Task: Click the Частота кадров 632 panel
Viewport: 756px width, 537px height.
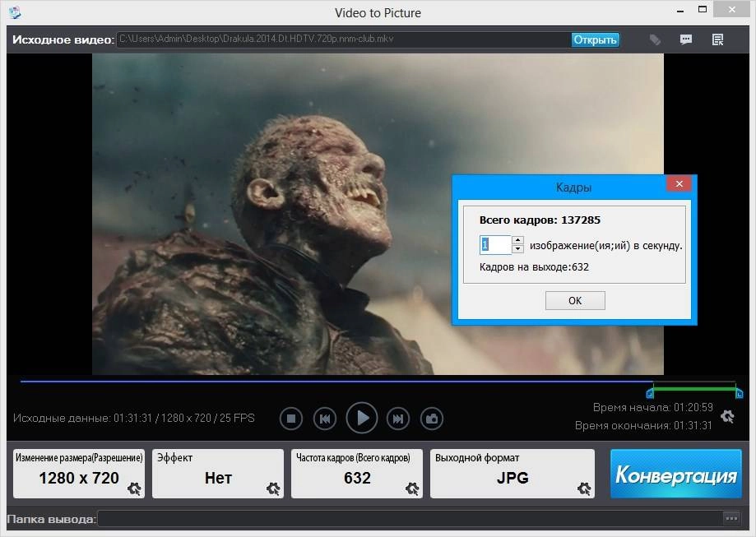Action: coord(357,474)
